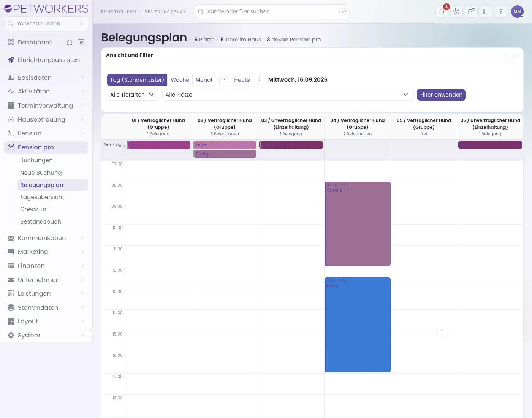This screenshot has width=532, height=418.
Task: Toggle dark mode with the moon icon
Action: pos(457,11)
